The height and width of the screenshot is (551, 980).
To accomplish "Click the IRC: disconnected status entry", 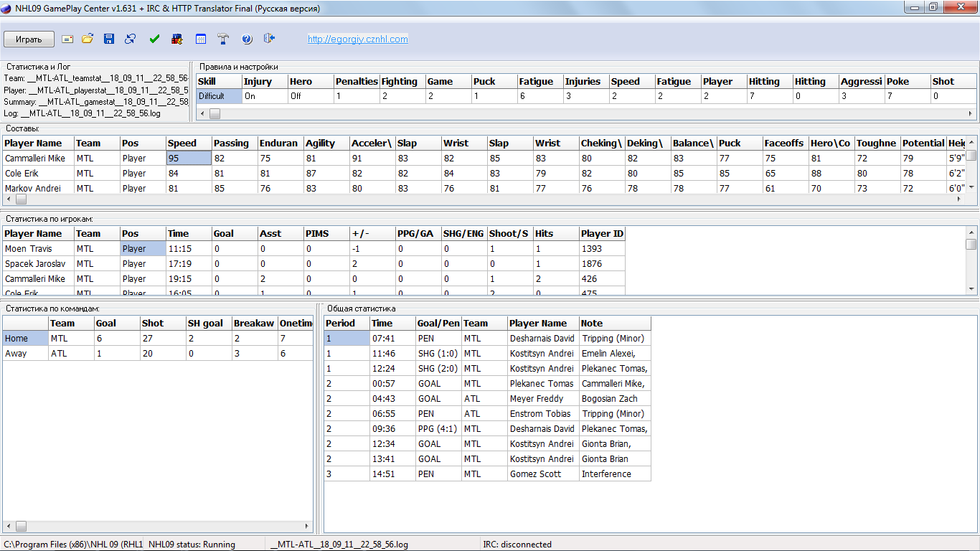I will point(517,545).
